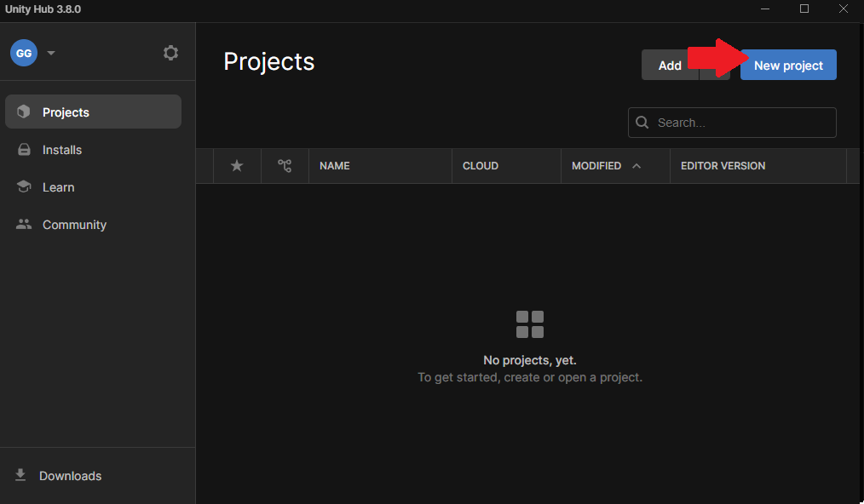Image resolution: width=864 pixels, height=504 pixels.
Task: Open the Community sidebar tab
Action: tap(93, 225)
